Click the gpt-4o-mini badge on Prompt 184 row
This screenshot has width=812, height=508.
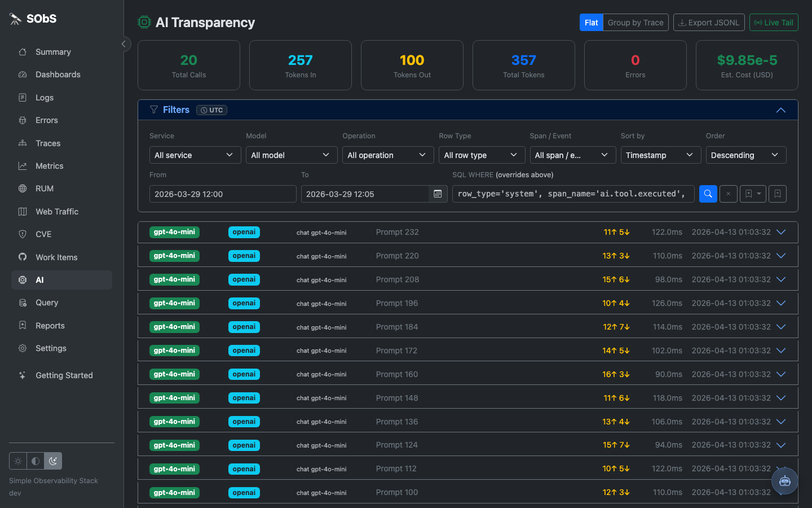point(174,327)
